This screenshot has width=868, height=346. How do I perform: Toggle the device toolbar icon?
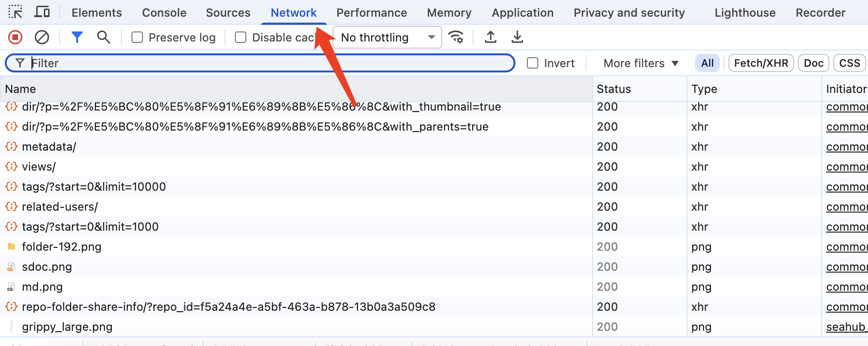(42, 12)
